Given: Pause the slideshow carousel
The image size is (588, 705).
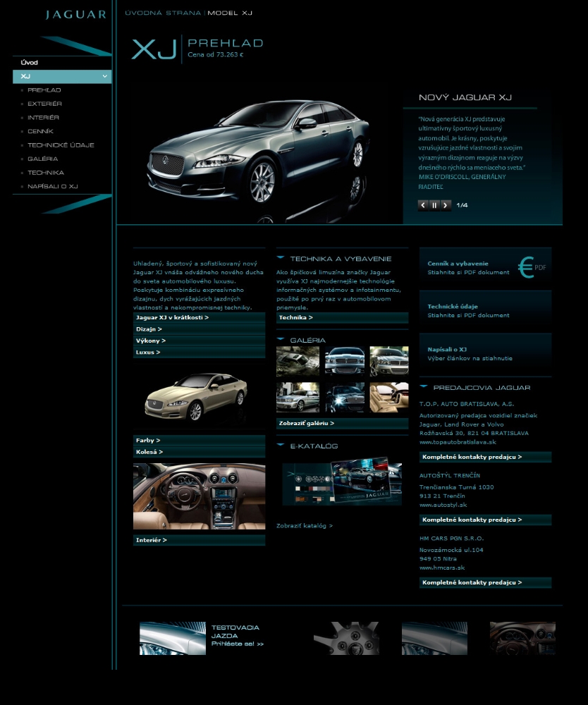Looking at the screenshot, I should [434, 205].
